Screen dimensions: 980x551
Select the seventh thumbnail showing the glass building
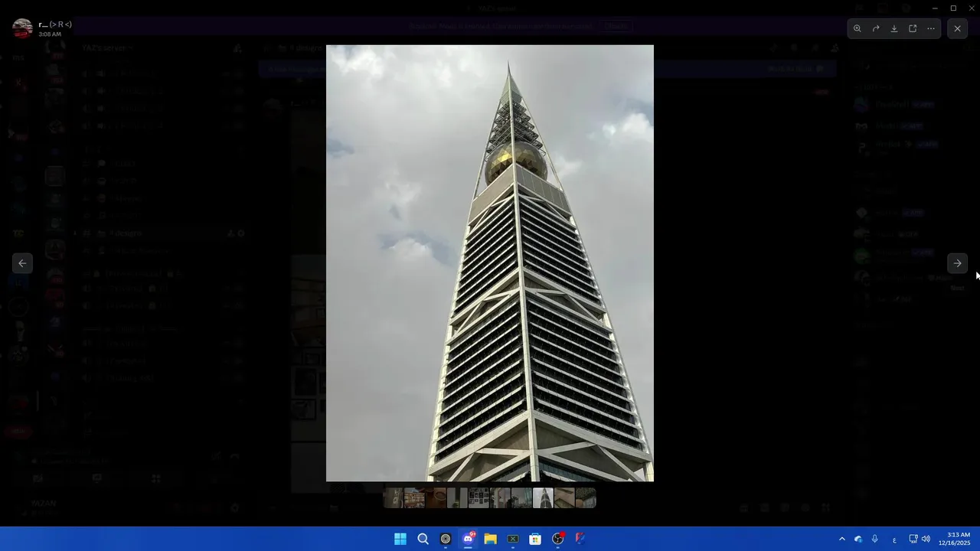click(521, 498)
